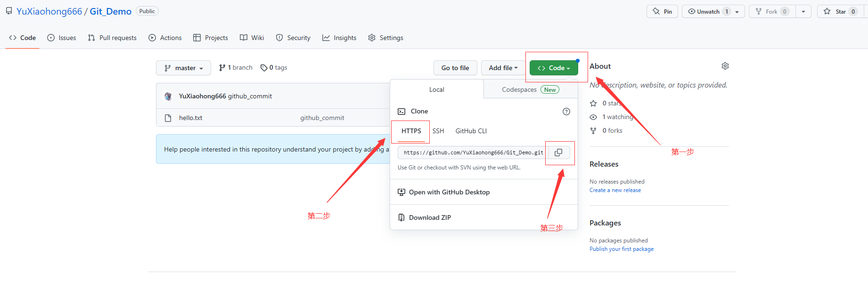Open About section settings gear
Screen dimensions: 868x281
pyautogui.click(x=725, y=66)
